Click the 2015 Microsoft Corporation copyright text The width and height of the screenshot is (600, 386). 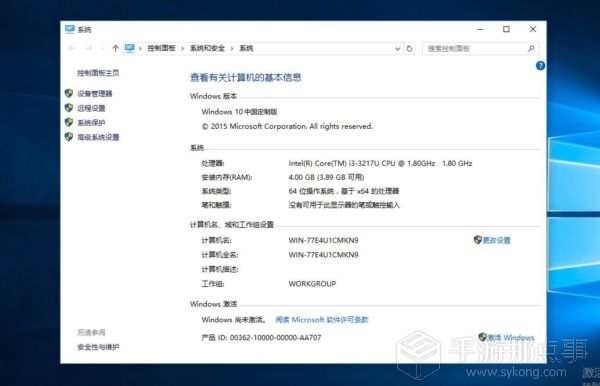[x=287, y=126]
